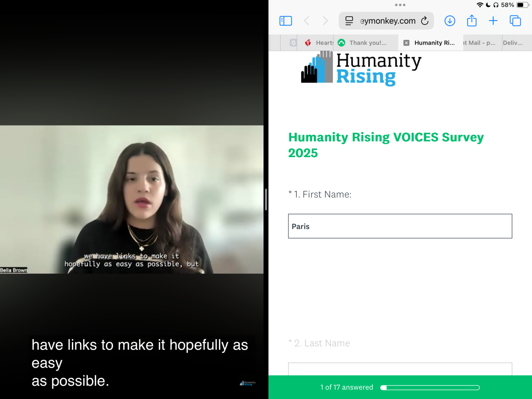Select the split view divider handle
532x399 pixels.
pos(266,199)
